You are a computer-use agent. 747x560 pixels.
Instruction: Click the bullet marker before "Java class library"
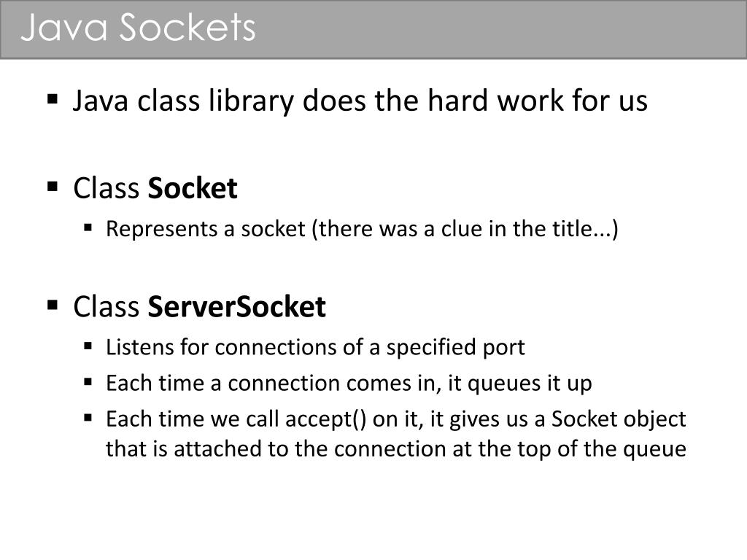coord(53,98)
